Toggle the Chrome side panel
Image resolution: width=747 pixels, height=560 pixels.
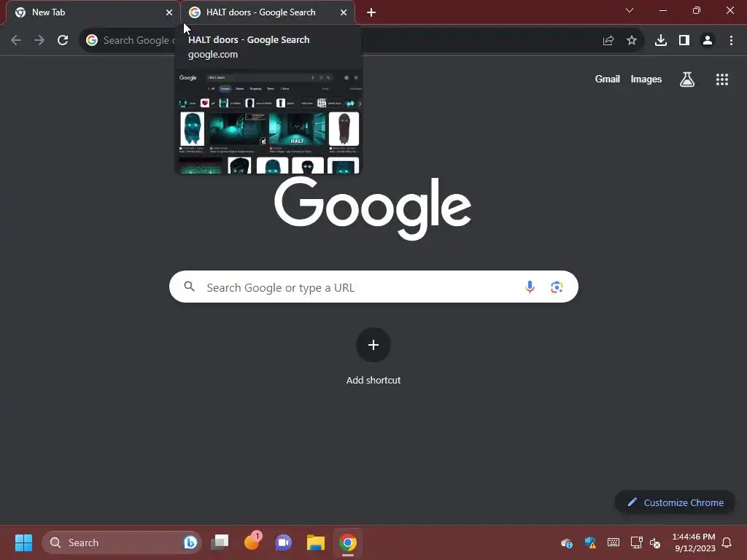[x=684, y=41]
